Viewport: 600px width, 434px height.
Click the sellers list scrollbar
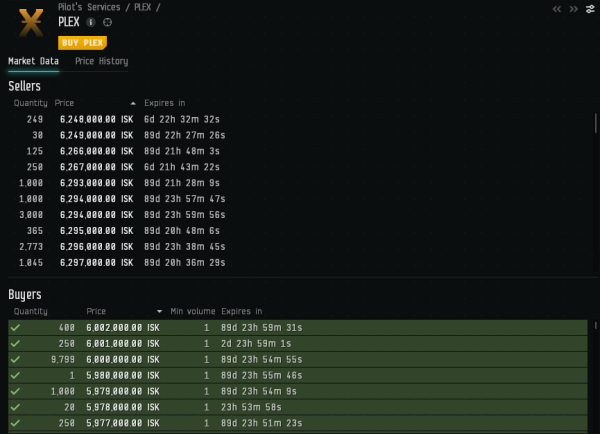click(595, 123)
